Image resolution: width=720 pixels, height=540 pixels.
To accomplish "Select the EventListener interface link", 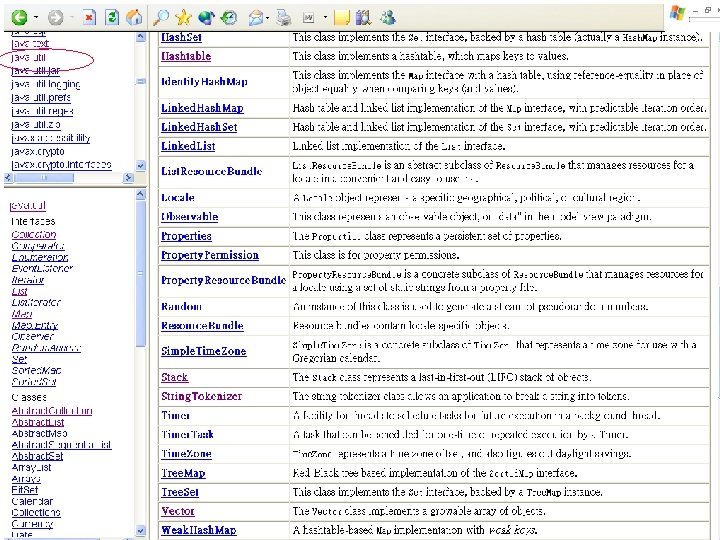I will [42, 268].
